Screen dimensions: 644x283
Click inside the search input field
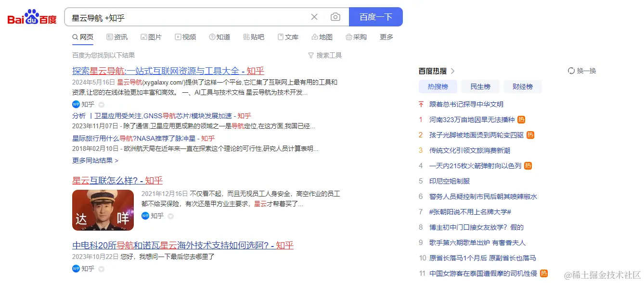(188, 18)
